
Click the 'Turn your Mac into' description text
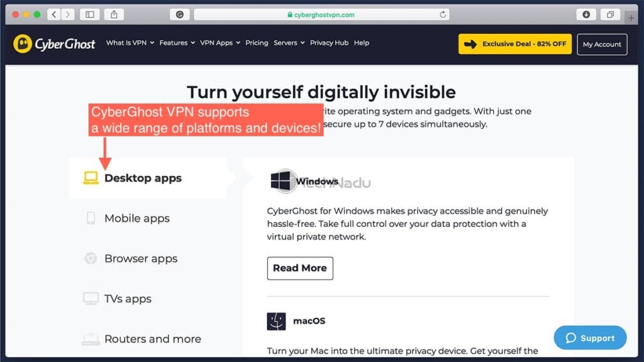coord(402,351)
